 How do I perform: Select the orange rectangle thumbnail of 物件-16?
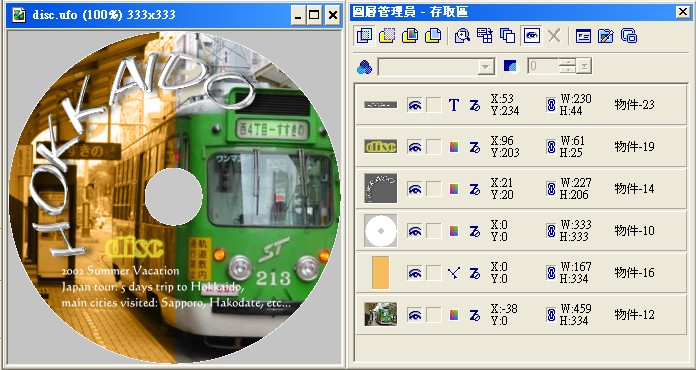(380, 272)
